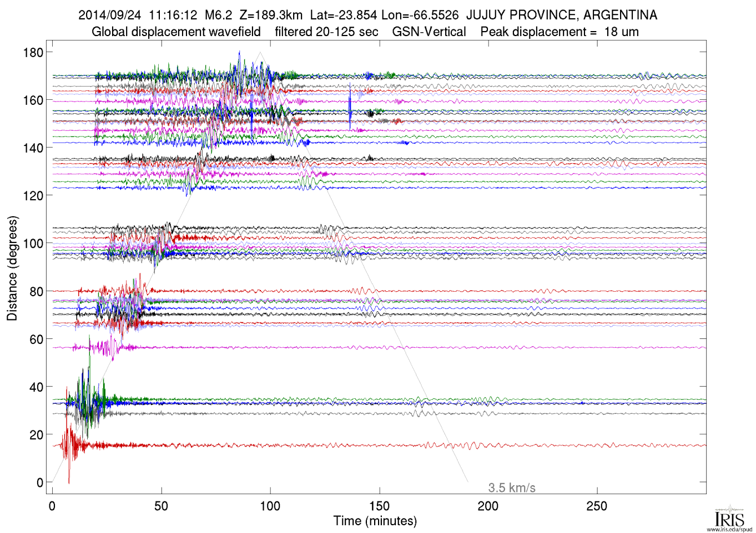Click the apex of the gray velocity line
This screenshot has width=756, height=533.
[260, 53]
